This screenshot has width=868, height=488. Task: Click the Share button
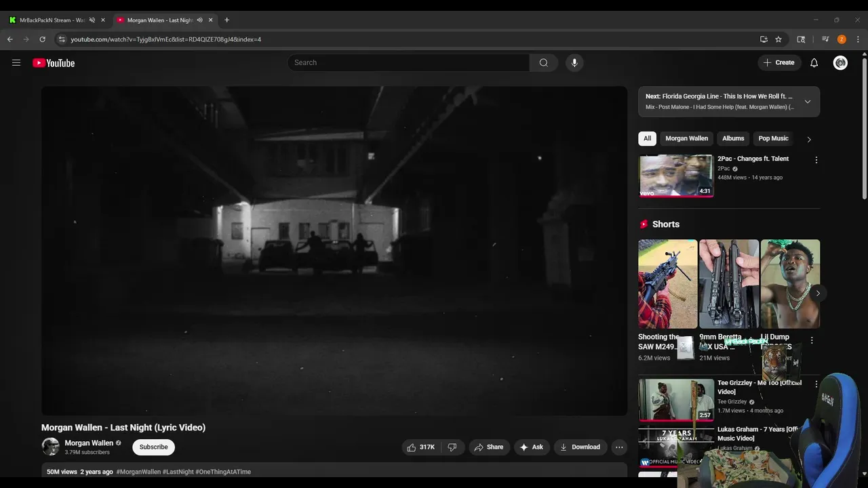click(489, 447)
